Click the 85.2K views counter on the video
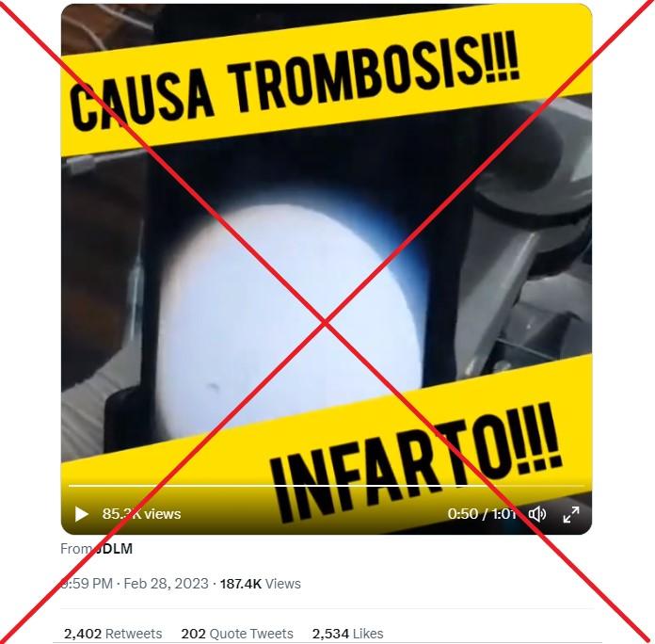The width and height of the screenshot is (655, 644). (141, 514)
